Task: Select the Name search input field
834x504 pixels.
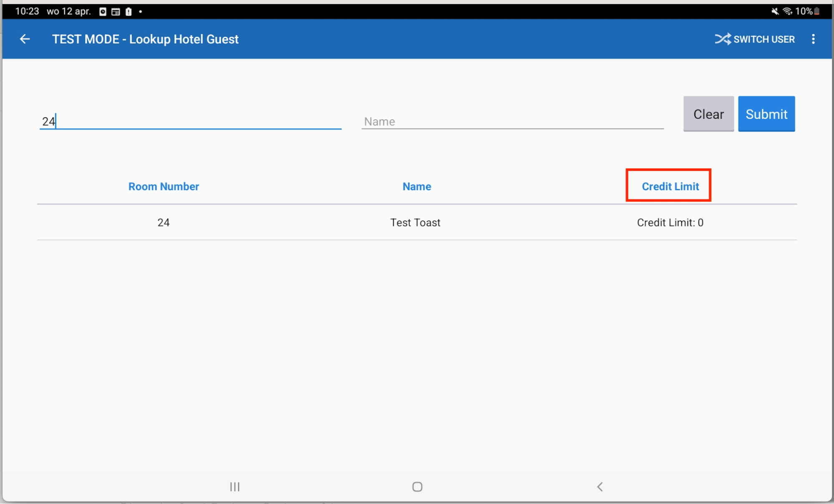Action: click(x=512, y=120)
